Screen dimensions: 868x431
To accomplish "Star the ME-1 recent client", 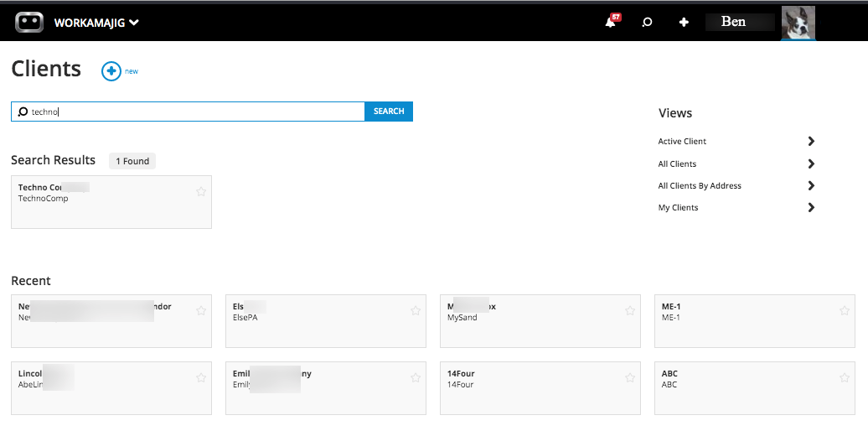I will pos(845,311).
